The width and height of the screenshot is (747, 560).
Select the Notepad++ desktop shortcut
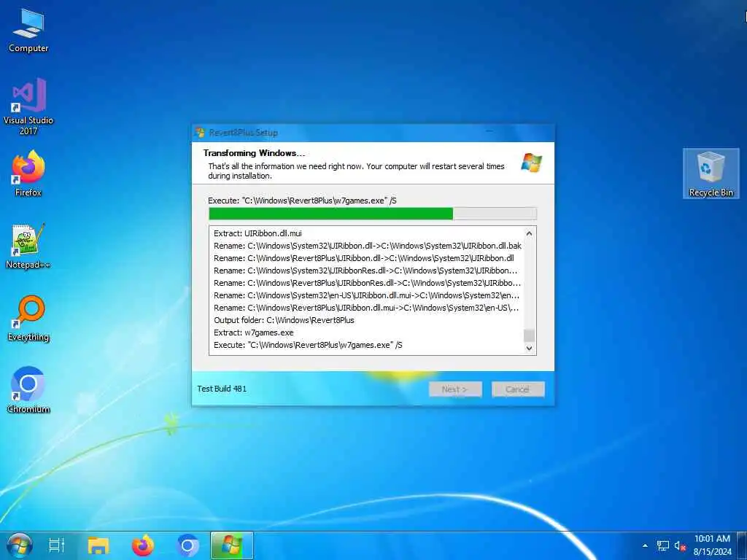pos(28,246)
